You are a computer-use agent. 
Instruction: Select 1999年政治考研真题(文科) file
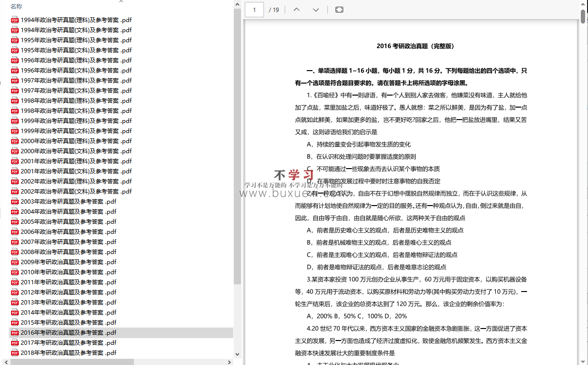76,131
